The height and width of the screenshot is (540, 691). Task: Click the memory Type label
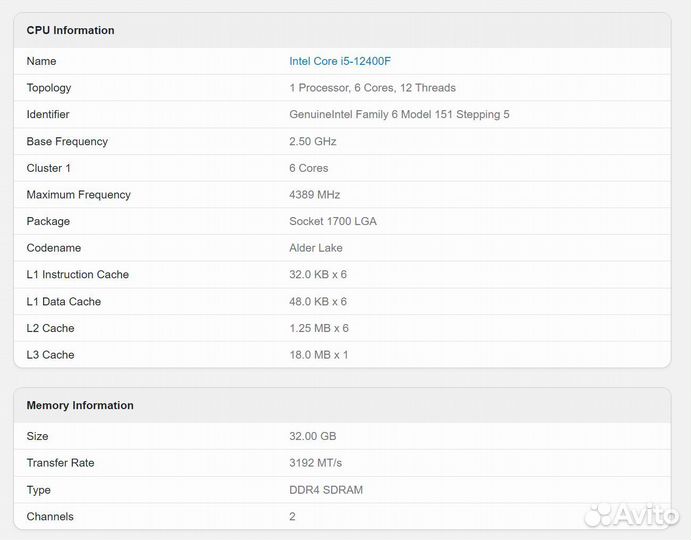click(x=38, y=490)
